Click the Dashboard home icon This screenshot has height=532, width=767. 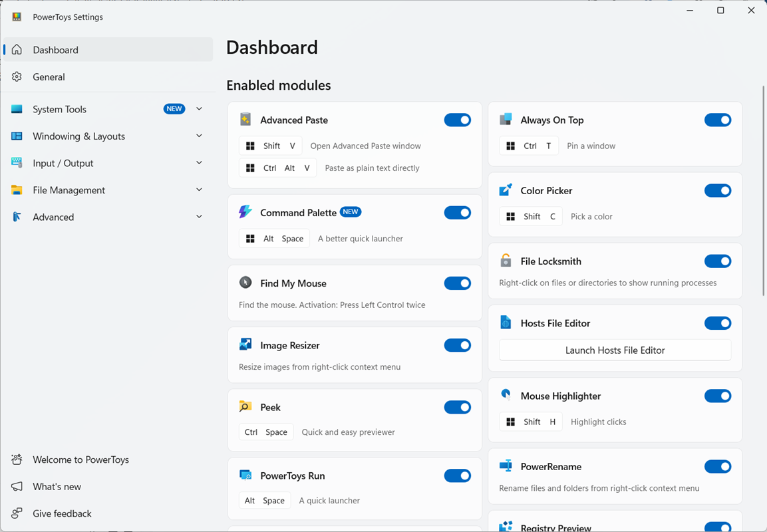tap(17, 50)
